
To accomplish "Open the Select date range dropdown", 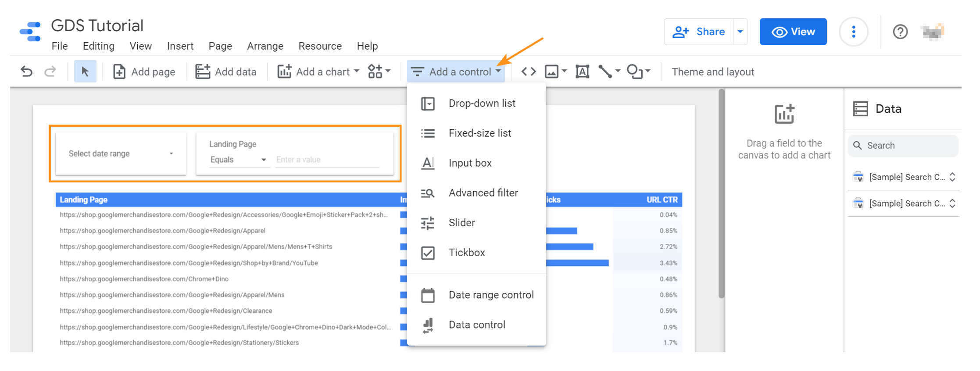I will [121, 153].
